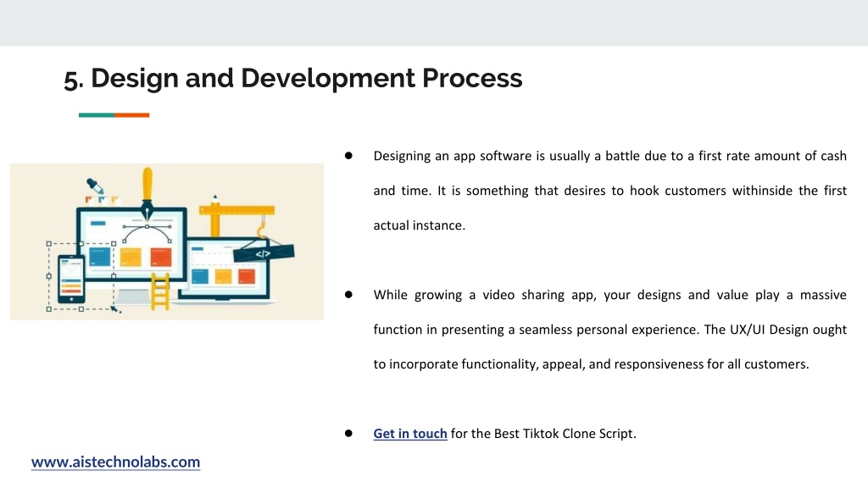The width and height of the screenshot is (868, 488).
Task: Select the design and development illustration
Action: (x=167, y=241)
